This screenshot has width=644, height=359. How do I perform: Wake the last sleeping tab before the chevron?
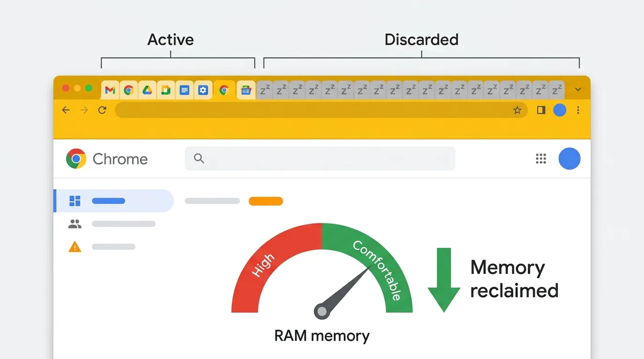(x=556, y=90)
